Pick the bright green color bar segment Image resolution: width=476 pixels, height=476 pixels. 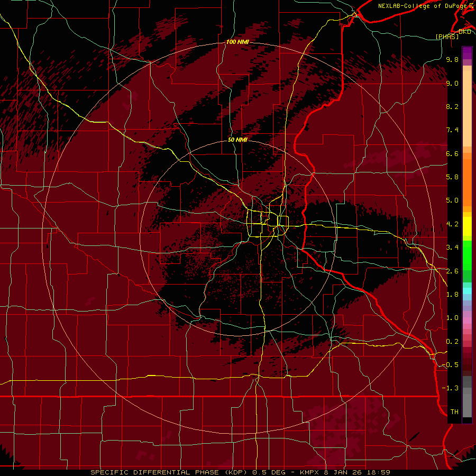pyautogui.click(x=467, y=255)
